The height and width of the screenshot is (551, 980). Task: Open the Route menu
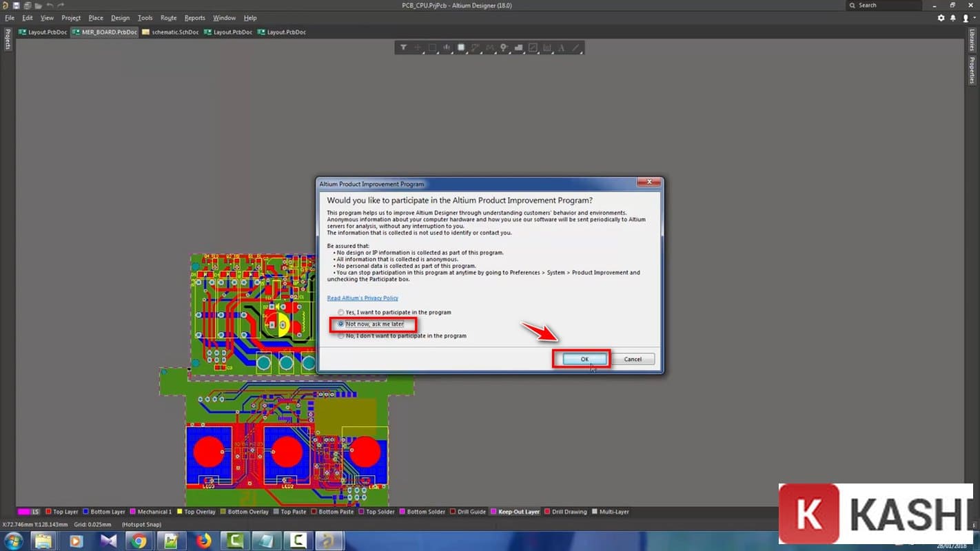[168, 18]
